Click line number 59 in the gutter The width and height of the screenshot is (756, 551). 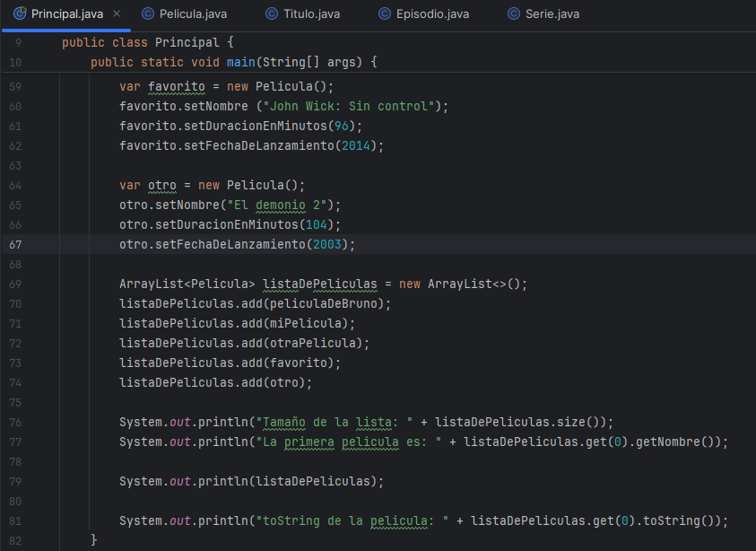coord(15,87)
